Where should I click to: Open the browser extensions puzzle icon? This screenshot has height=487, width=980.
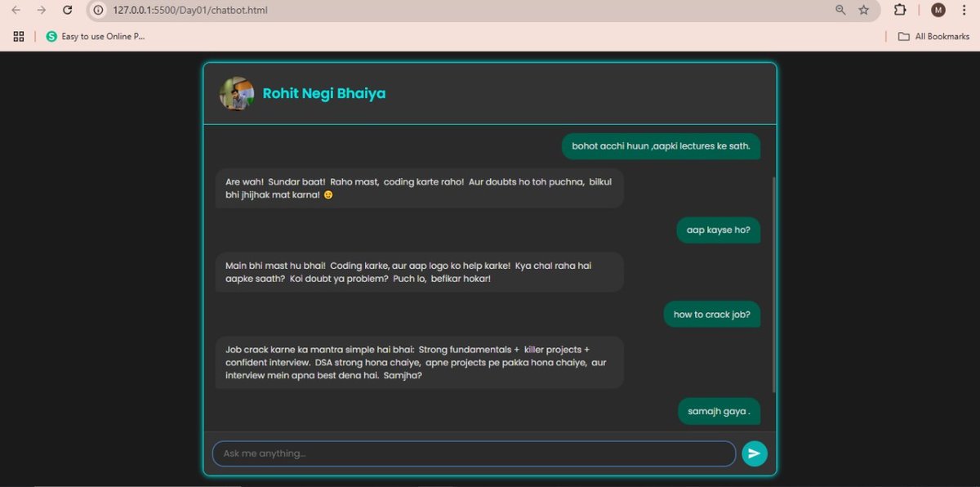(x=899, y=11)
